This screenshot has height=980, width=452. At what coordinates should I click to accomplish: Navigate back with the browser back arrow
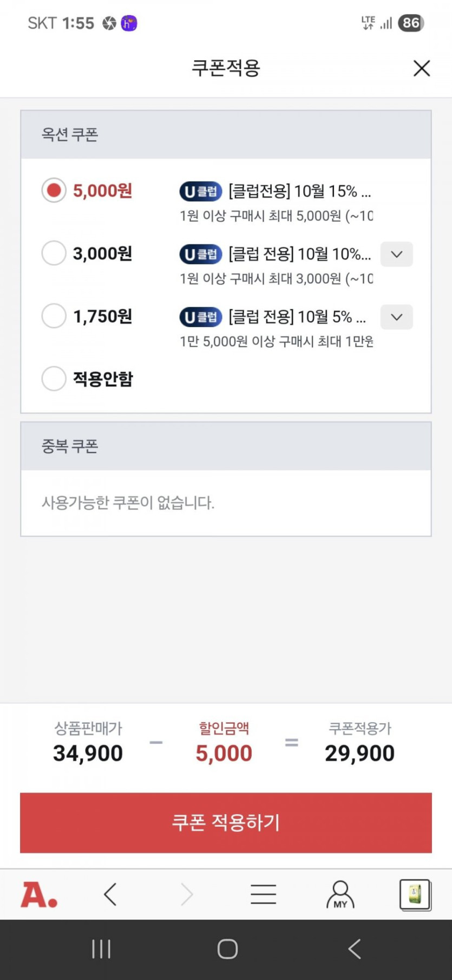[x=110, y=894]
